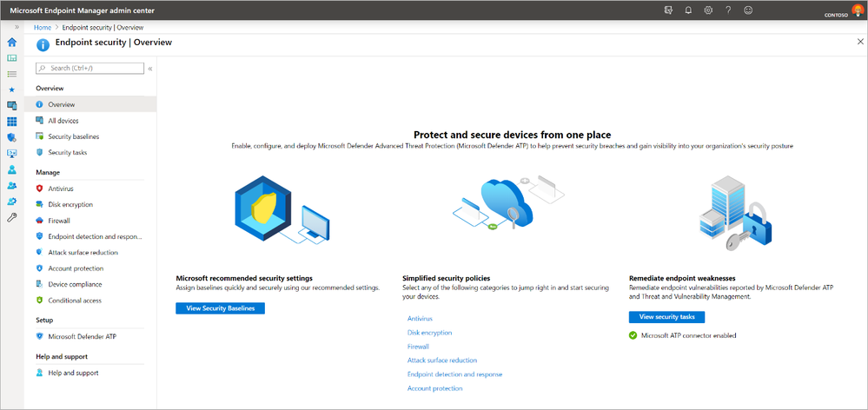Send feedback via the smiley icon
This screenshot has width=868, height=410.
(x=748, y=10)
